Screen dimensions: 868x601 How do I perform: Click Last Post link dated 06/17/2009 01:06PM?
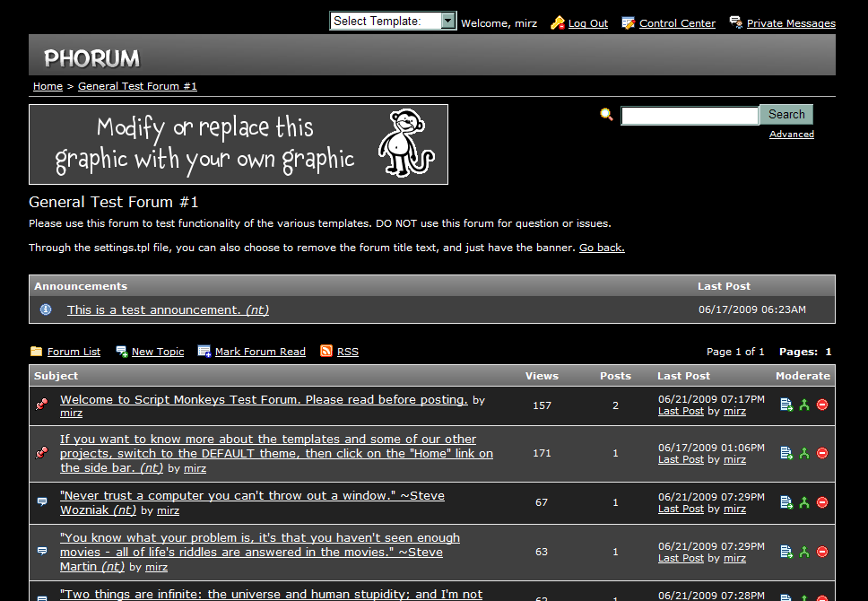pos(681,460)
